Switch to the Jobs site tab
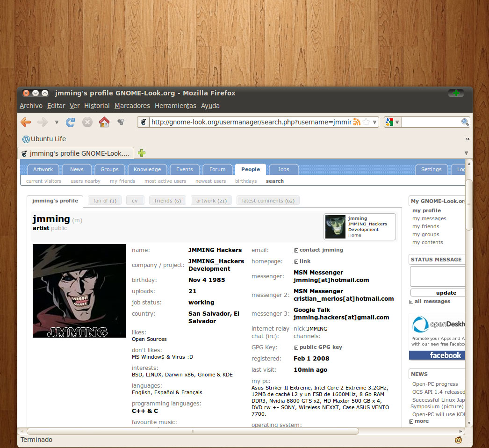The height and width of the screenshot is (448, 489). [283, 169]
